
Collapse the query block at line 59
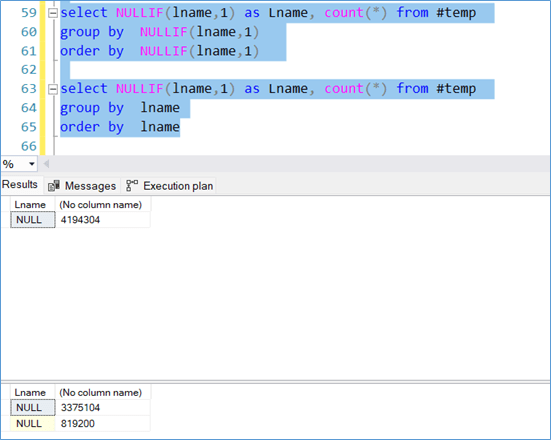point(53,13)
